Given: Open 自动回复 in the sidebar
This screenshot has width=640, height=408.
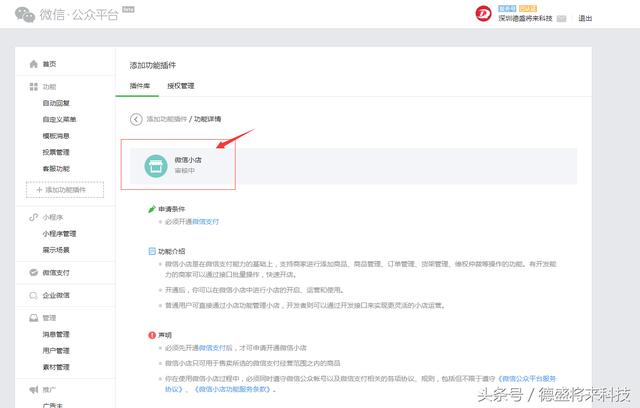Looking at the screenshot, I should point(56,103).
